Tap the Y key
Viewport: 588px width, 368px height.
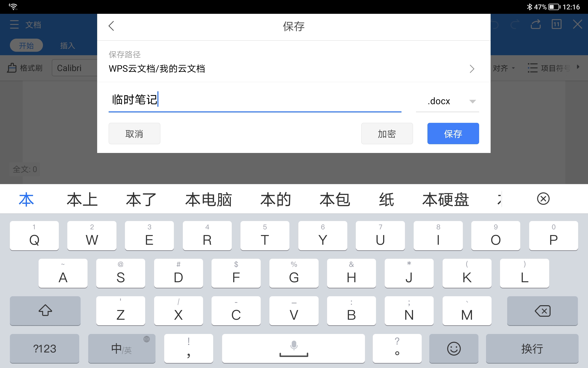tap(323, 235)
